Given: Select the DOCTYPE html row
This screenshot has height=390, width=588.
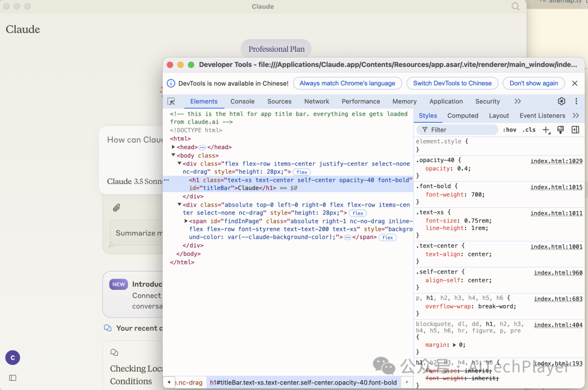Looking at the screenshot, I should tap(196, 130).
